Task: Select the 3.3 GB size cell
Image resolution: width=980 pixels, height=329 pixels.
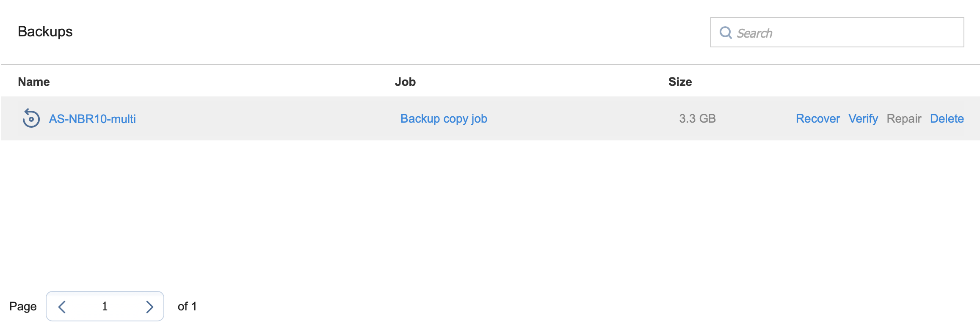Action: pyautogui.click(x=697, y=119)
